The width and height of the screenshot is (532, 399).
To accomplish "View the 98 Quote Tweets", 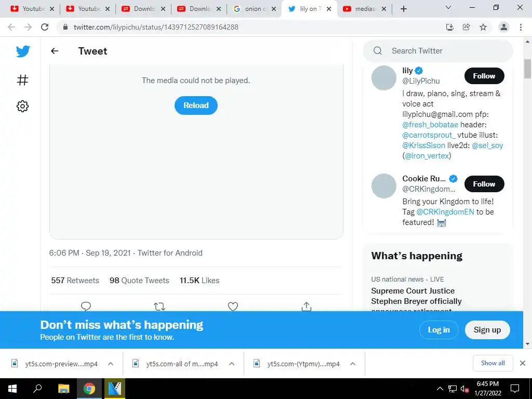I will pos(139,281).
